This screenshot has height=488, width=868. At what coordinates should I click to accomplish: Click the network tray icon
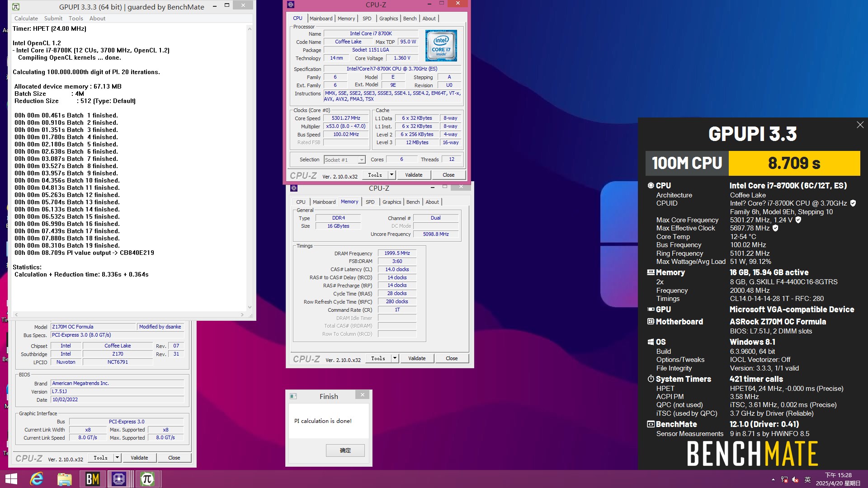(784, 479)
